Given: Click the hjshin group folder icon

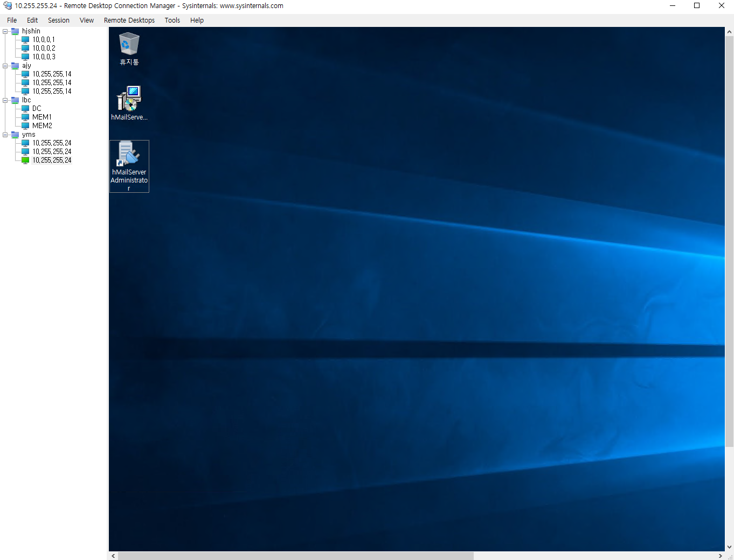Looking at the screenshot, I should [15, 31].
